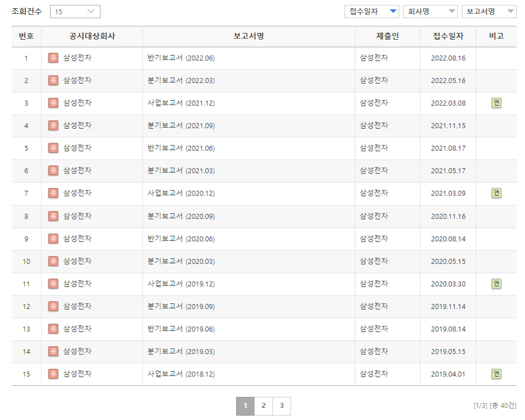Viewport: 525px width, 420px height.
Task: Click the 접수일자 column header
Action: (448, 36)
